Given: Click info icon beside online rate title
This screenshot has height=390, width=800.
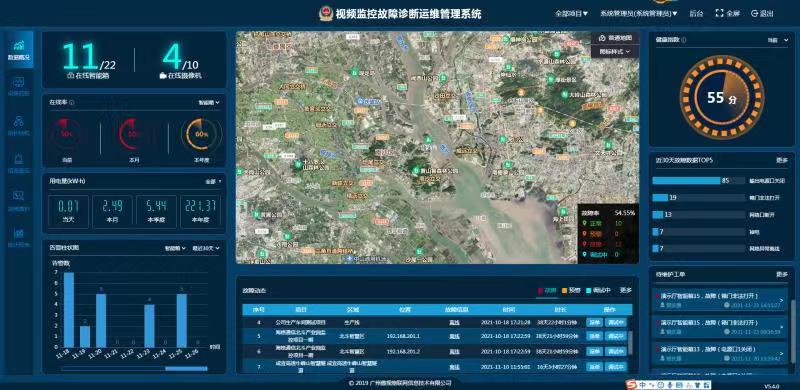Looking at the screenshot, I should tap(72, 103).
